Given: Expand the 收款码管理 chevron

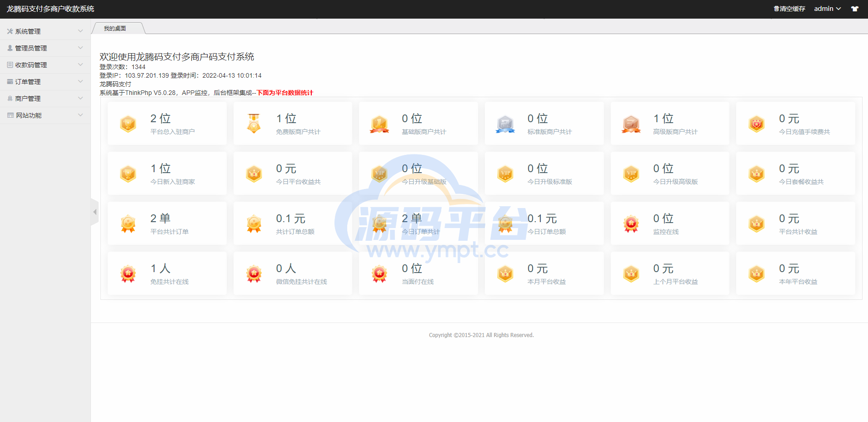Looking at the screenshot, I should (x=80, y=65).
